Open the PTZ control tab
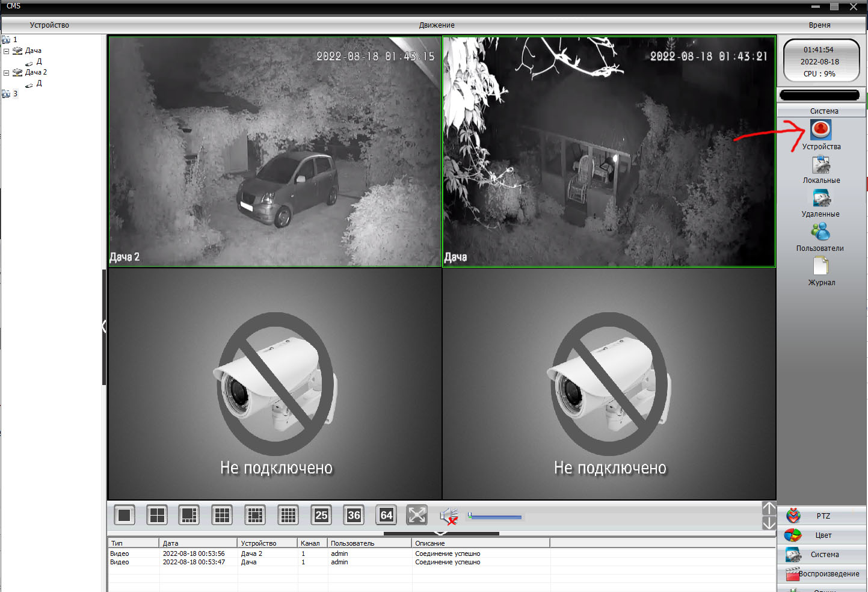This screenshot has width=868, height=592. click(822, 516)
